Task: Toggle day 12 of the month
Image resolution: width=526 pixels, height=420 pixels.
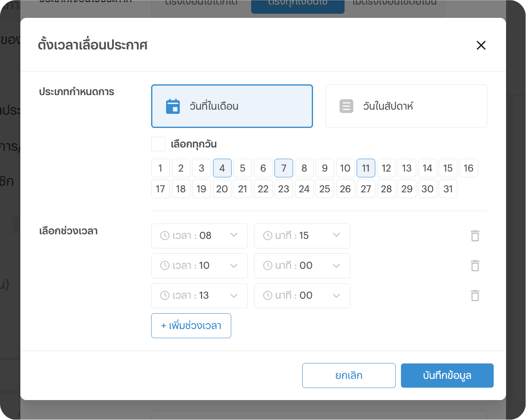Action: tap(387, 168)
